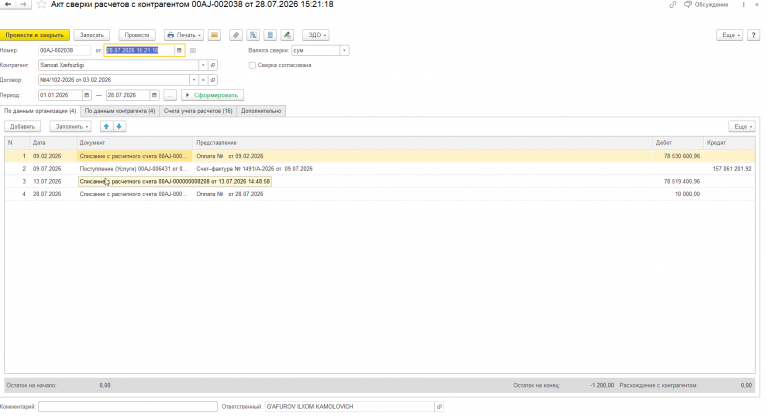Move row down with blue down arrow

coord(119,126)
